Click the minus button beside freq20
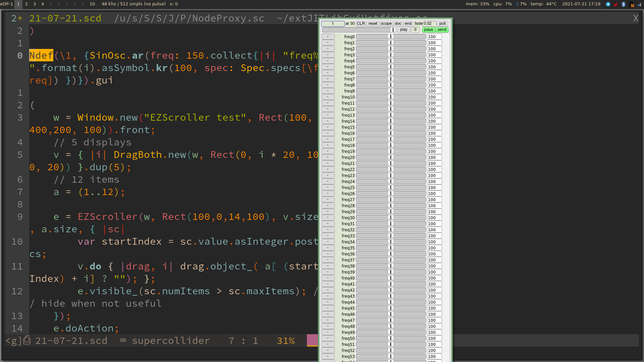This screenshot has height=362, width=644. (x=328, y=157)
